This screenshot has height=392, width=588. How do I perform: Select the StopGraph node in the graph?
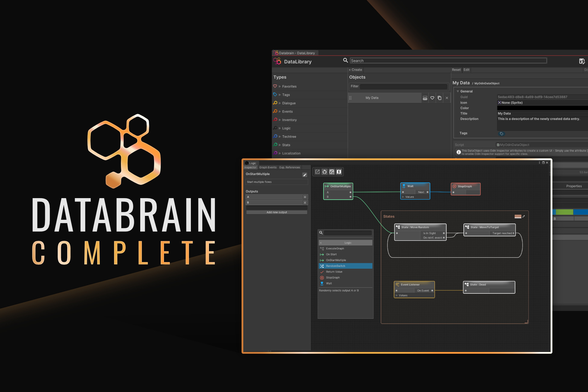pos(466,189)
